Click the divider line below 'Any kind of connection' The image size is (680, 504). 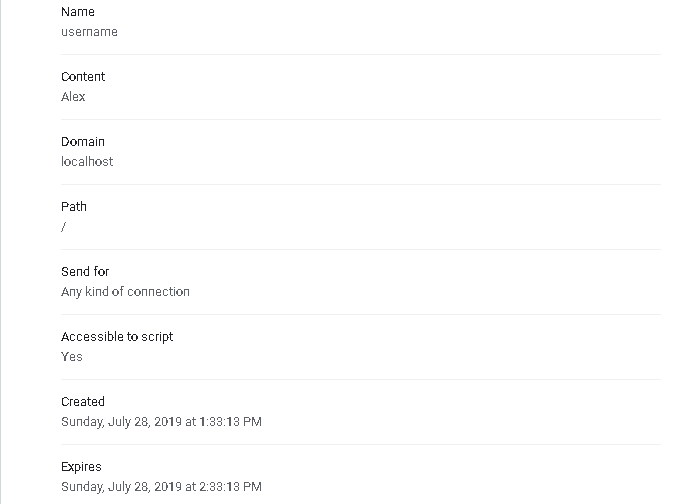click(x=361, y=314)
